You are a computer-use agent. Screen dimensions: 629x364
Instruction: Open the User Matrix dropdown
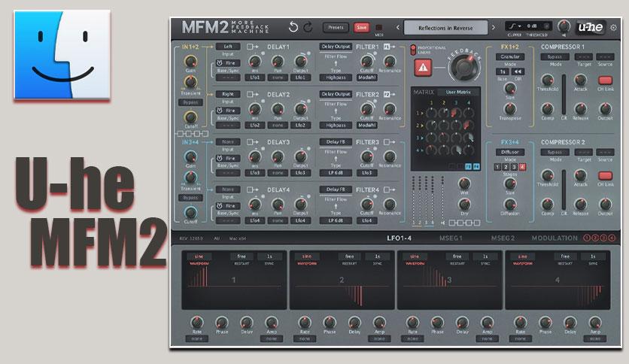click(458, 93)
